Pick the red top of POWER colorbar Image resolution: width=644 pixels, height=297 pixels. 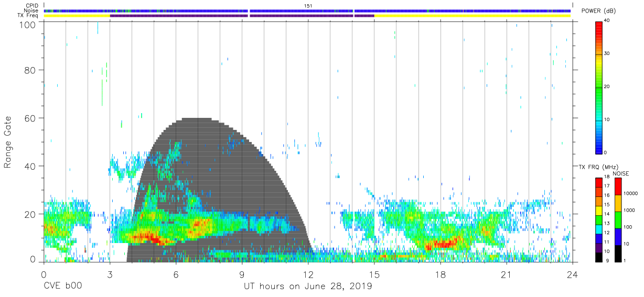[598, 29]
